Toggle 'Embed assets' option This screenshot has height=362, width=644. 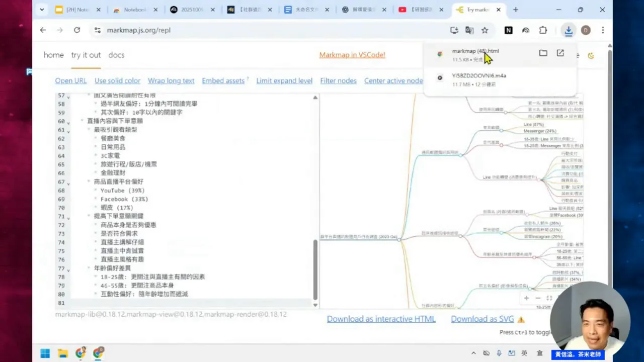click(x=223, y=80)
